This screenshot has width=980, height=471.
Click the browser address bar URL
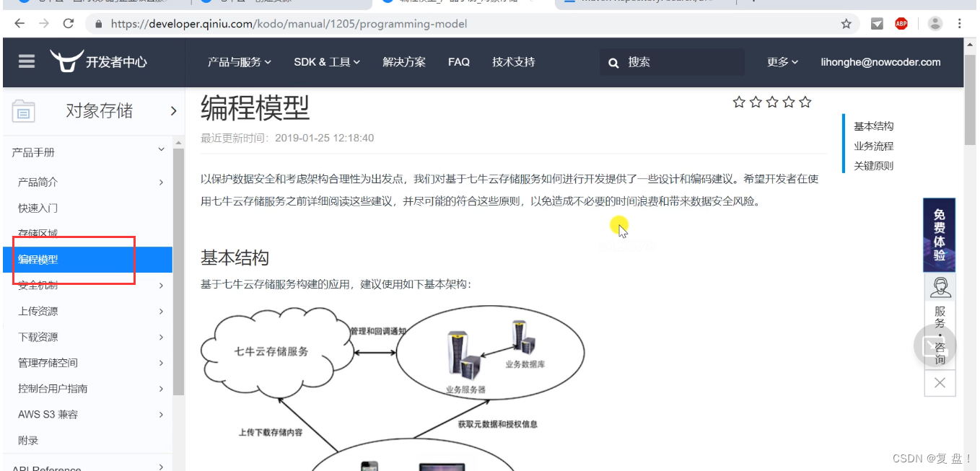click(289, 24)
